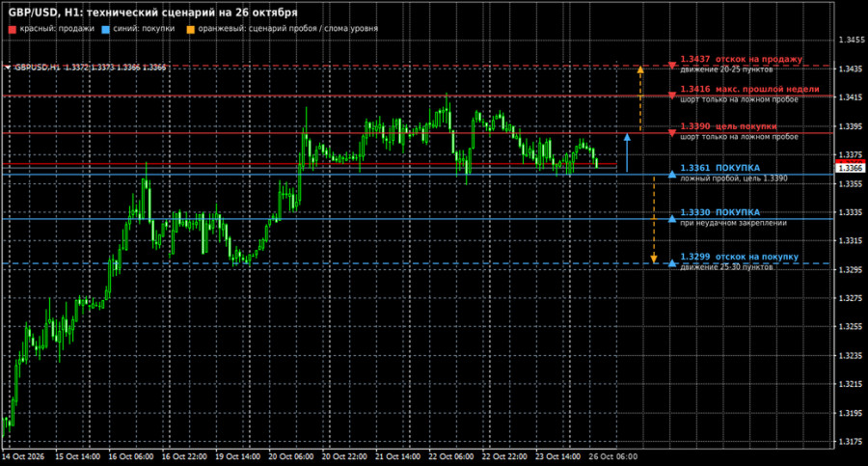Click the label '1.3361 ПОКУПКА'

(720, 167)
